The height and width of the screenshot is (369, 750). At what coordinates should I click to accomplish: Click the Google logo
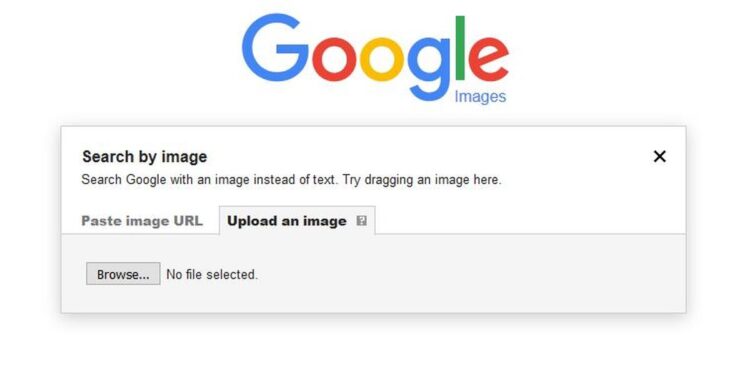pos(375,58)
